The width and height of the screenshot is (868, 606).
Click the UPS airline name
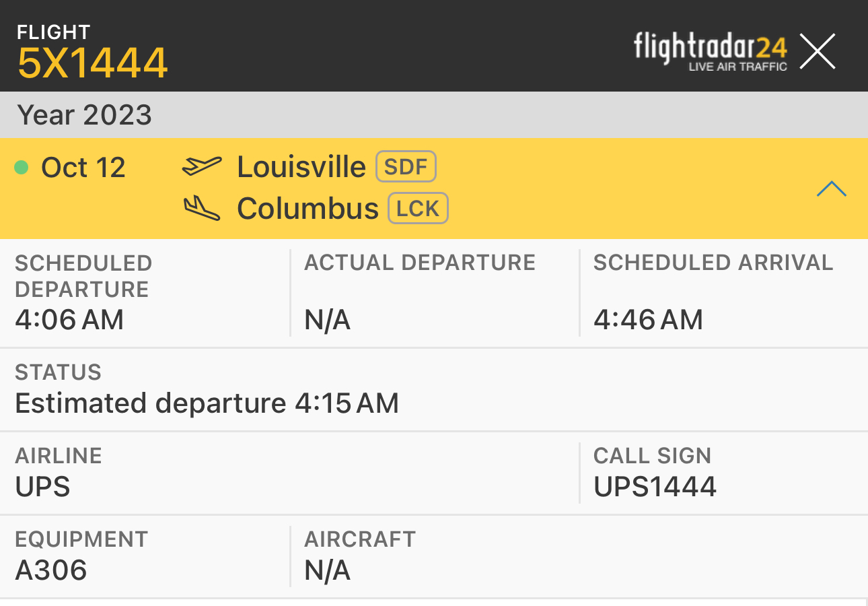(x=42, y=487)
